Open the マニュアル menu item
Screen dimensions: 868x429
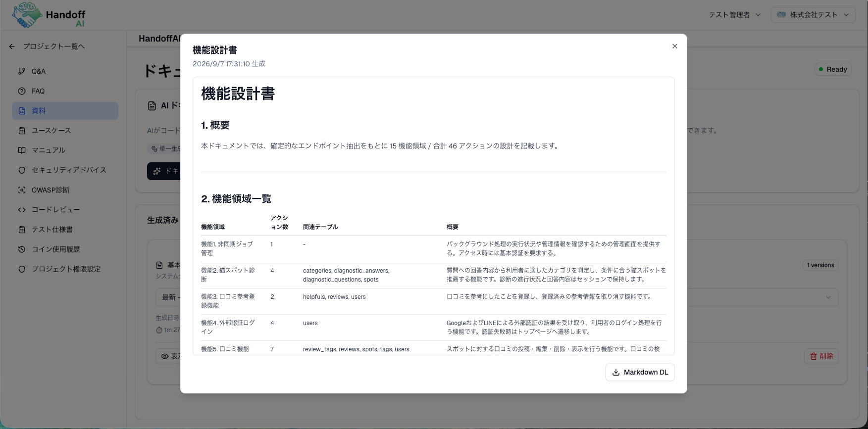pyautogui.click(x=65, y=150)
